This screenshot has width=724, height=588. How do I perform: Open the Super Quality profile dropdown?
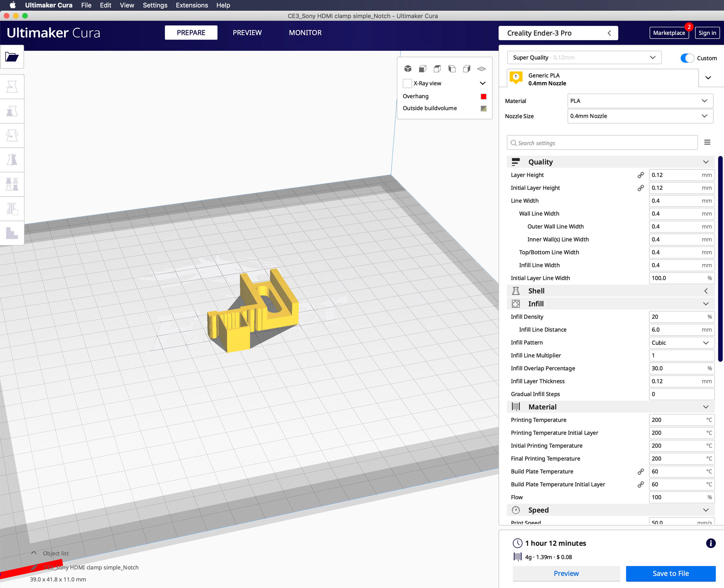point(584,58)
